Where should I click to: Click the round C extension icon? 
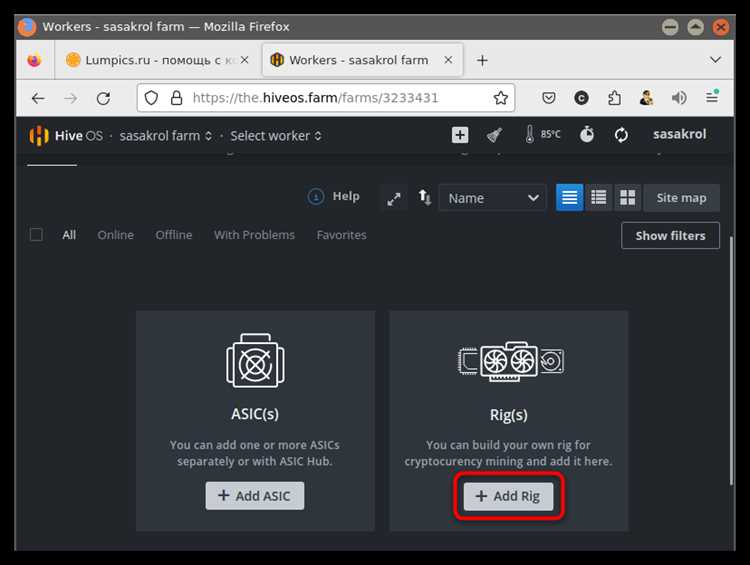[581, 98]
